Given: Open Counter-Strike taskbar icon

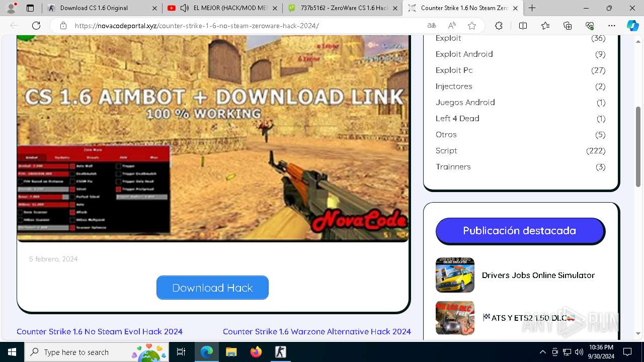Looking at the screenshot, I should 280,352.
